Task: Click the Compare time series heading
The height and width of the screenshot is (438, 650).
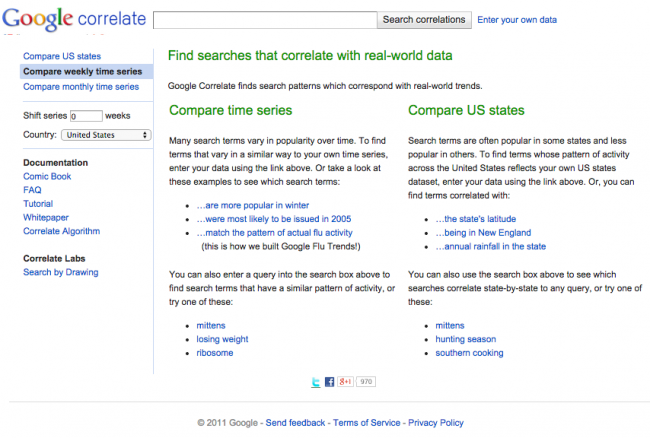Action: pos(231,110)
